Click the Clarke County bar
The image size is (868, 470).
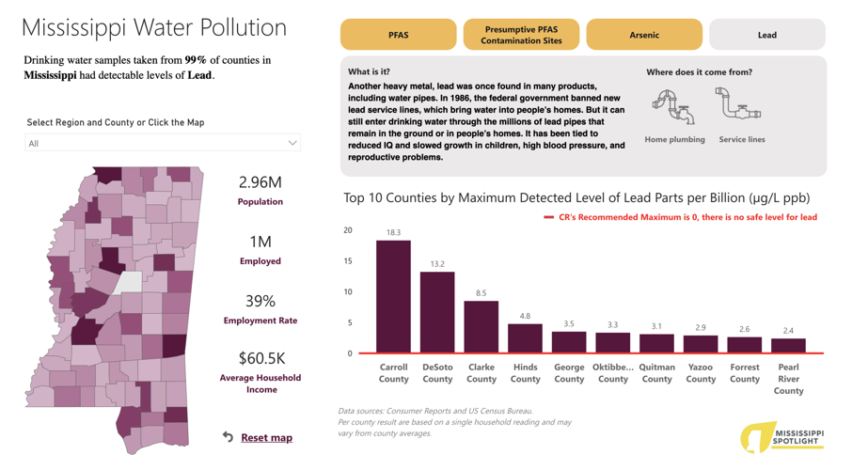click(x=481, y=326)
